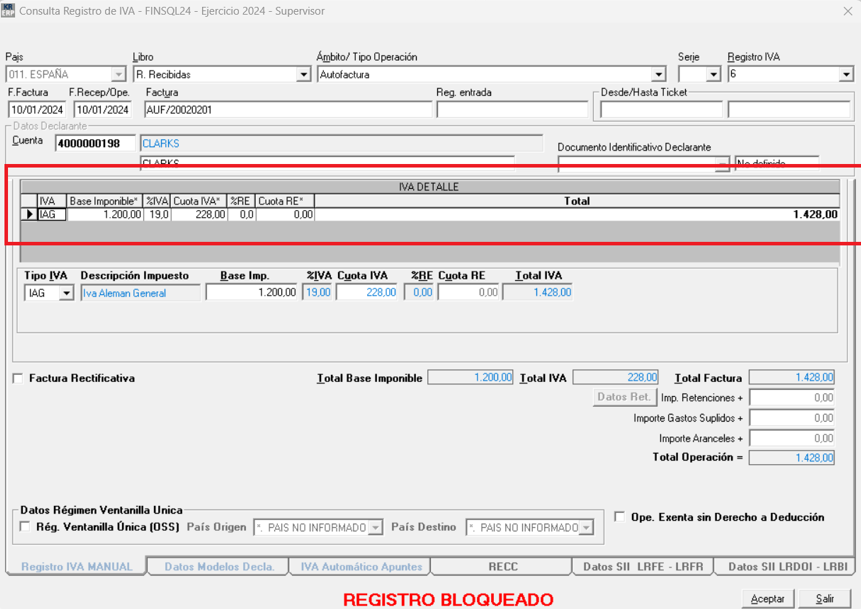Image resolution: width=861 pixels, height=609 pixels.
Task: Click the Factura field AUF/20020201
Action: click(288, 110)
